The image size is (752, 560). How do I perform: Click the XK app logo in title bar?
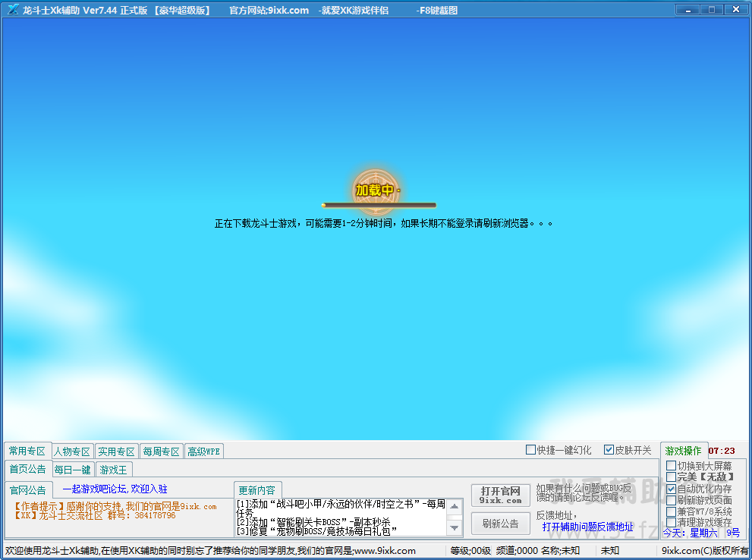[13, 10]
